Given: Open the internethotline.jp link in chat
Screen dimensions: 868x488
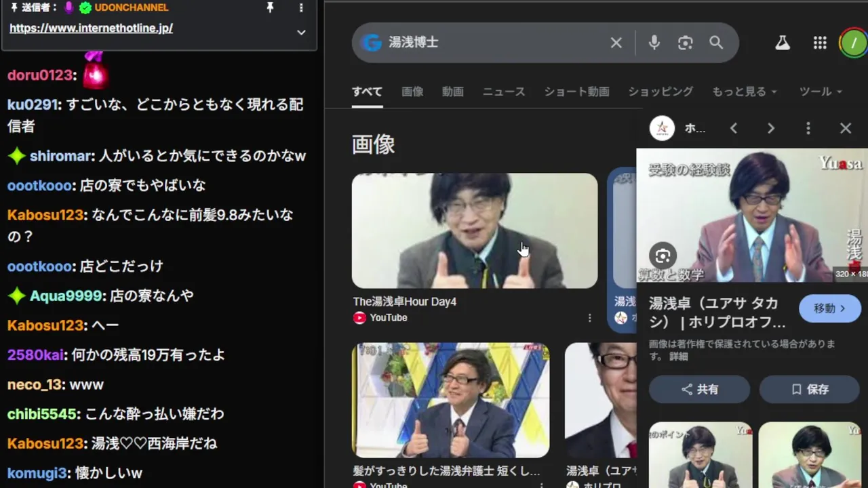Looking at the screenshot, I should 91,28.
